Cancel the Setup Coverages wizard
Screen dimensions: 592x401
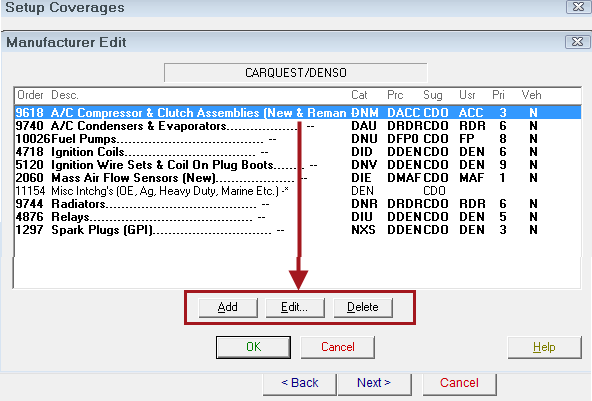click(x=459, y=383)
